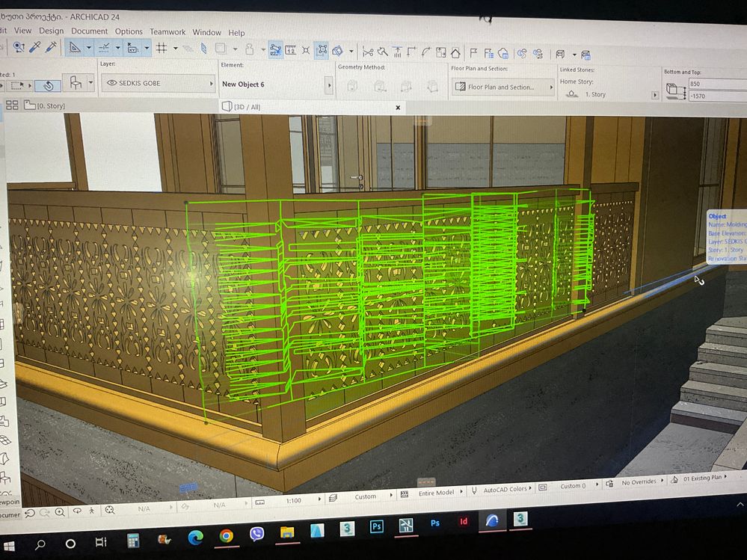The height and width of the screenshot is (560, 747).
Task: Click the zoom in magnifier in status bar
Action: click(60, 512)
